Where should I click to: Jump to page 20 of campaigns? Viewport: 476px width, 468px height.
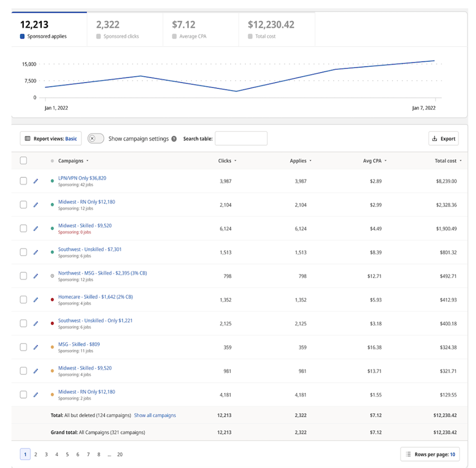120,454
